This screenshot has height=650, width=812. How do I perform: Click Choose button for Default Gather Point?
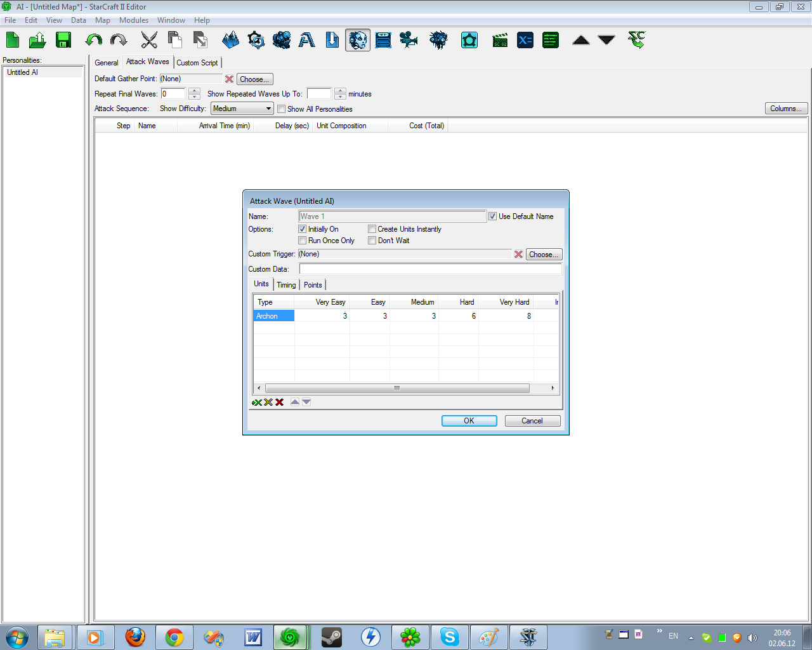255,79
